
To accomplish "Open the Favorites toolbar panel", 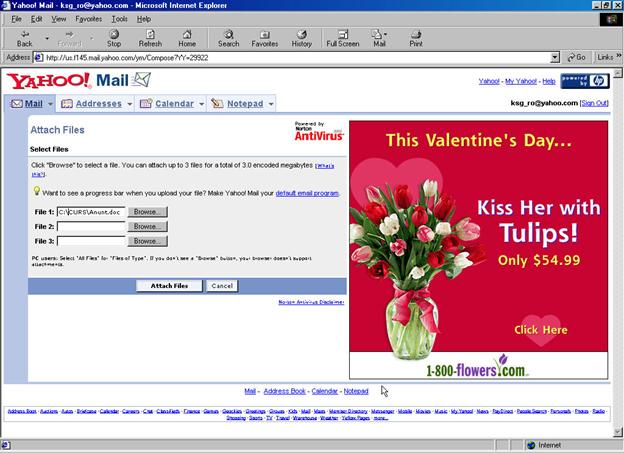I will click(x=265, y=39).
